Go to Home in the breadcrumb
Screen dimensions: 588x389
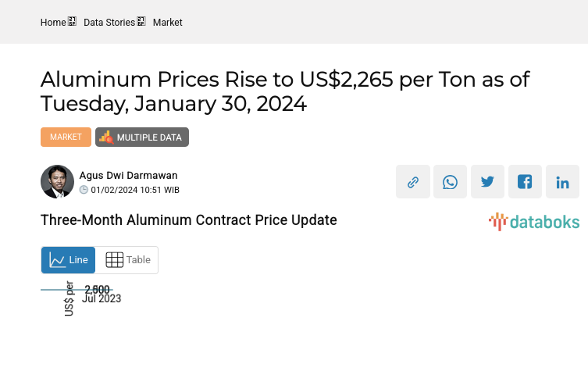(53, 23)
